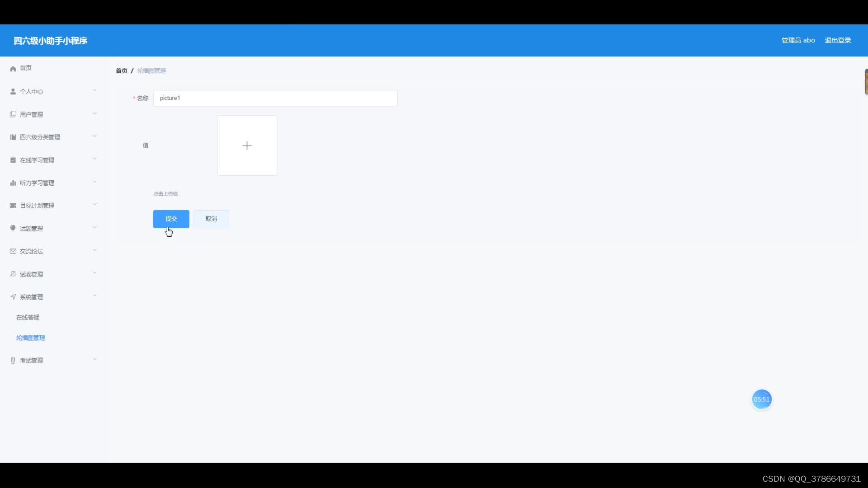This screenshot has height=488, width=868.
Task: Click the 听力学习管理 listening study icon
Action: pyautogui.click(x=13, y=183)
